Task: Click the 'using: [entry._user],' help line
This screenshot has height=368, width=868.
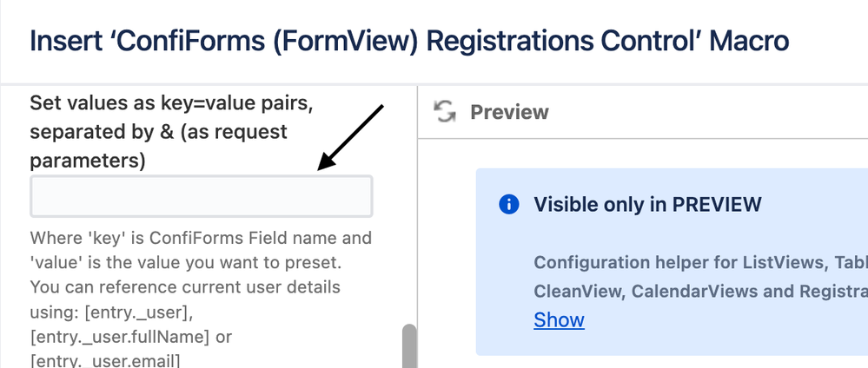Action: coord(111,312)
